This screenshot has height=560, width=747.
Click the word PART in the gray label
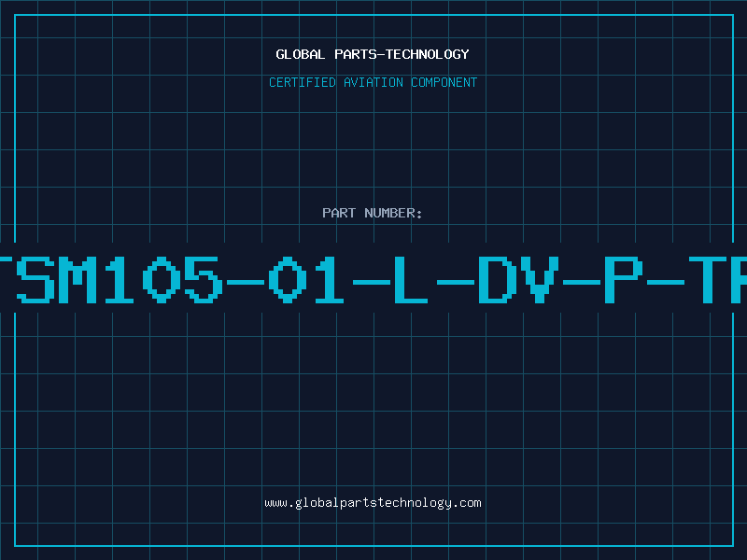(339, 213)
